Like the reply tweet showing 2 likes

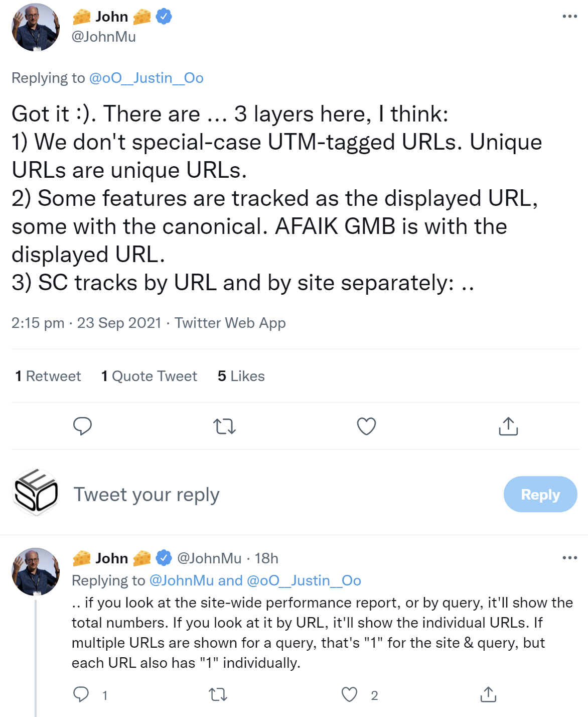tap(350, 695)
